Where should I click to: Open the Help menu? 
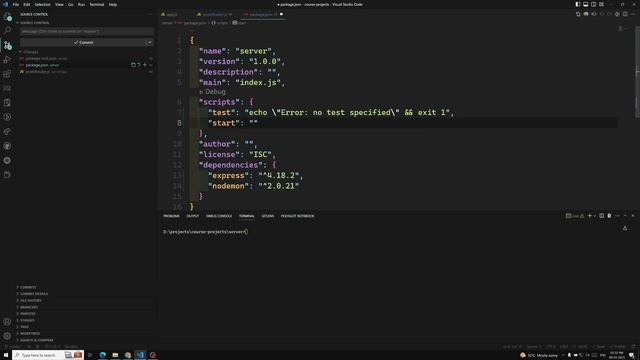[113, 4]
